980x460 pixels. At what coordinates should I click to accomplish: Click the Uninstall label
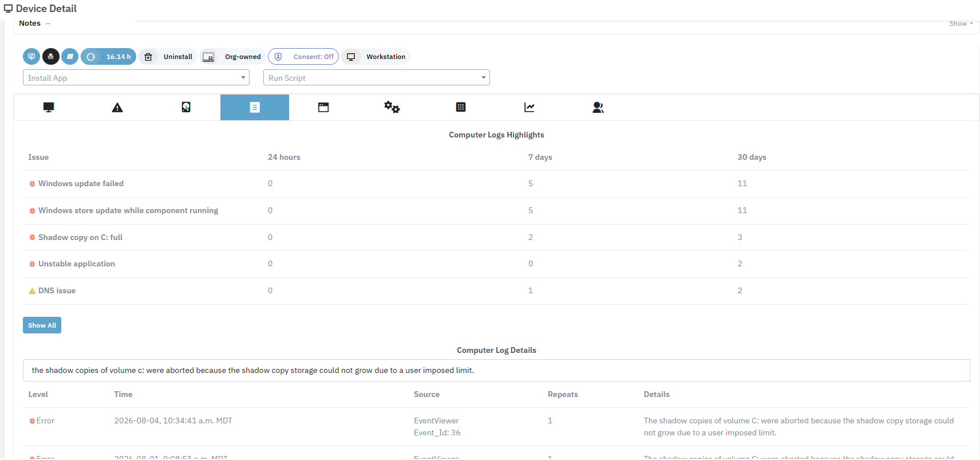click(178, 57)
